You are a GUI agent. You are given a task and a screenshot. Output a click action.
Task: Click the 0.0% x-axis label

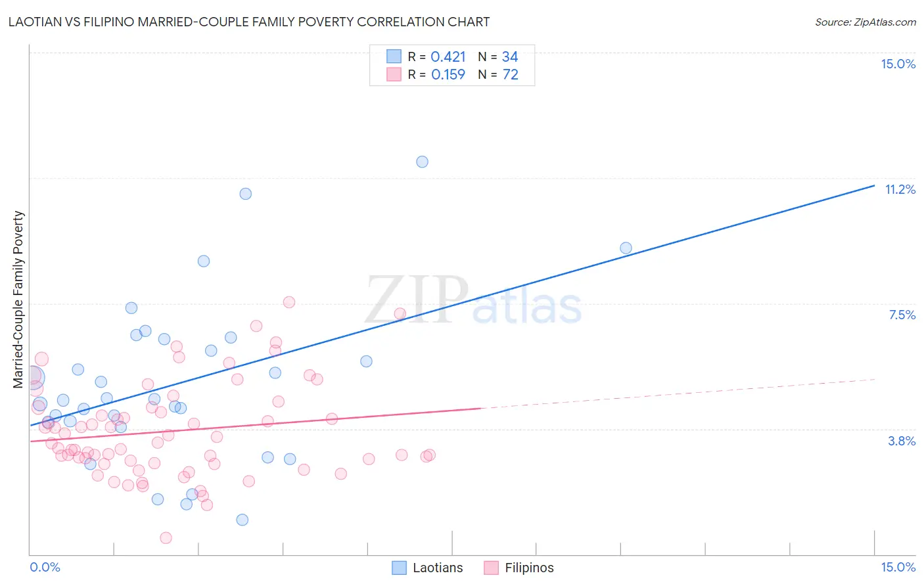click(x=45, y=567)
